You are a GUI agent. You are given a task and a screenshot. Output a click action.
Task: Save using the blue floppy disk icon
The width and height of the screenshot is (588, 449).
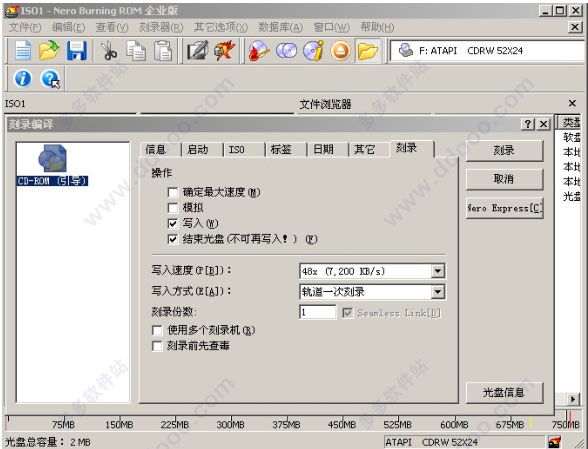(x=77, y=51)
